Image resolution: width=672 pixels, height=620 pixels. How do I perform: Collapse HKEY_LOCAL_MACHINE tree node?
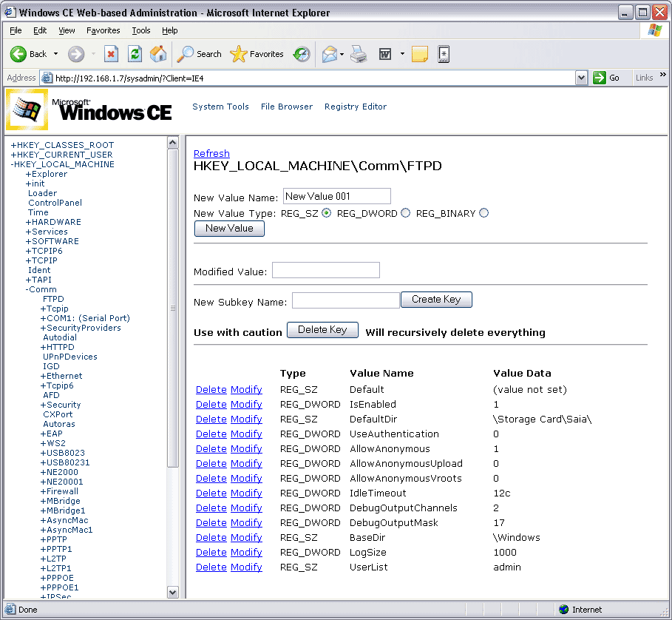pos(12,164)
